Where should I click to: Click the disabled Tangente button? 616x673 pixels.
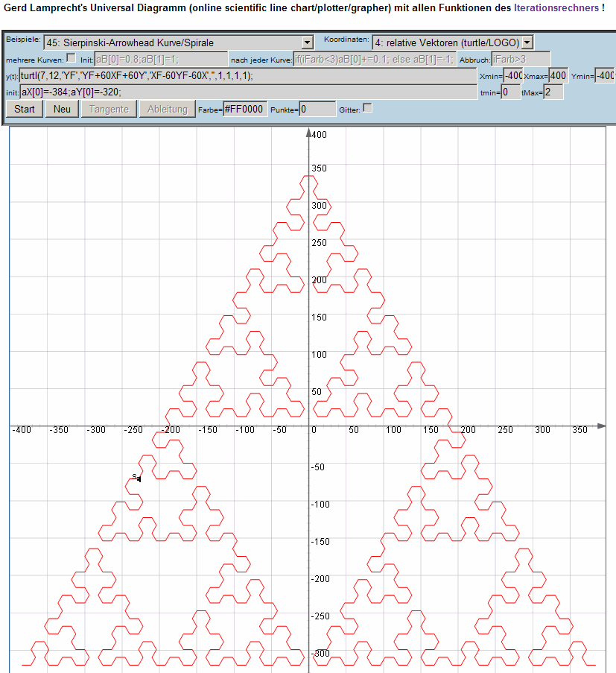pos(109,109)
